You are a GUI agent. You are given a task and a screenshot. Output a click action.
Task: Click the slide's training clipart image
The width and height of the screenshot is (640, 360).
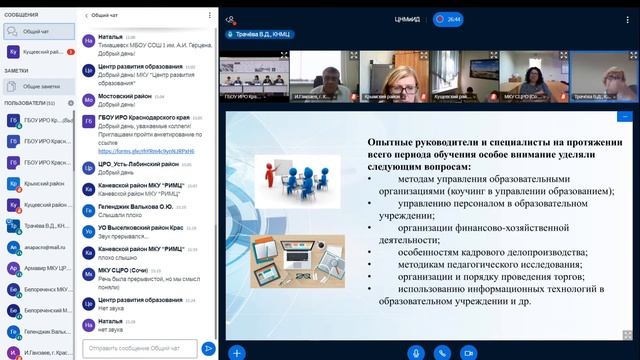point(297,182)
